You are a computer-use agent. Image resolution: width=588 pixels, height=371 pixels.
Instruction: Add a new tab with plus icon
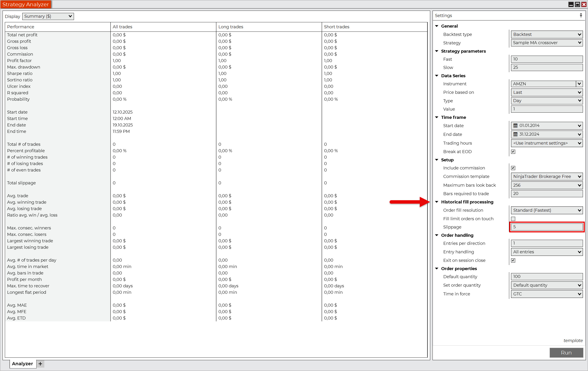click(40, 364)
